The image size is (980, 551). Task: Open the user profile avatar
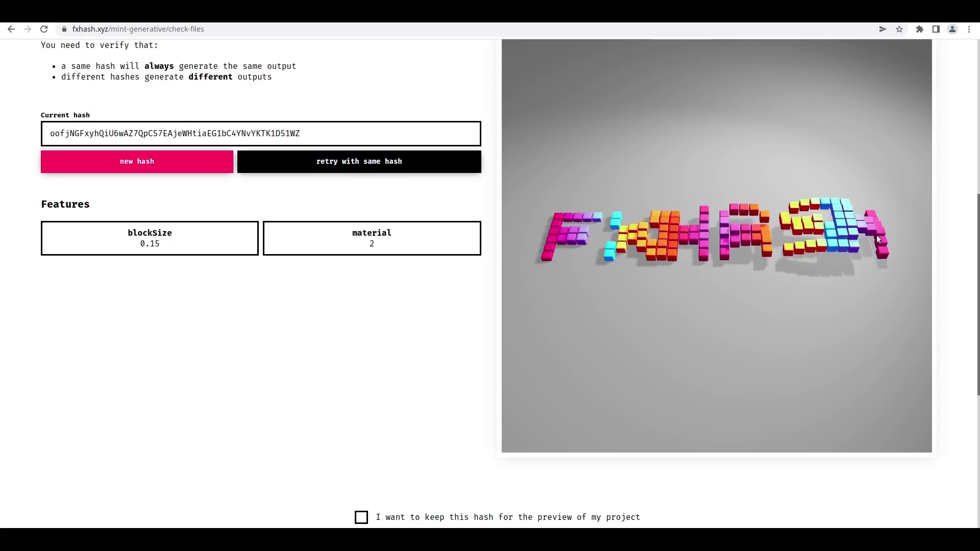(952, 29)
